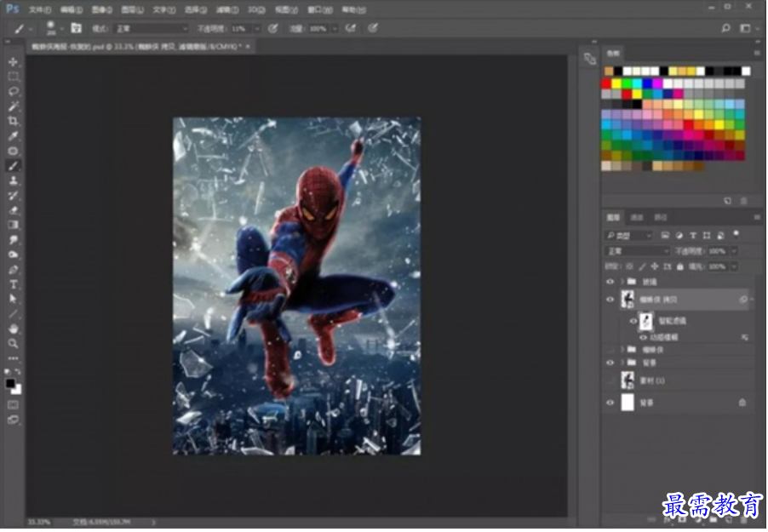Image resolution: width=768 pixels, height=532 pixels.
Task: Open the 编辑 (Edit) menu
Action: coord(71,9)
